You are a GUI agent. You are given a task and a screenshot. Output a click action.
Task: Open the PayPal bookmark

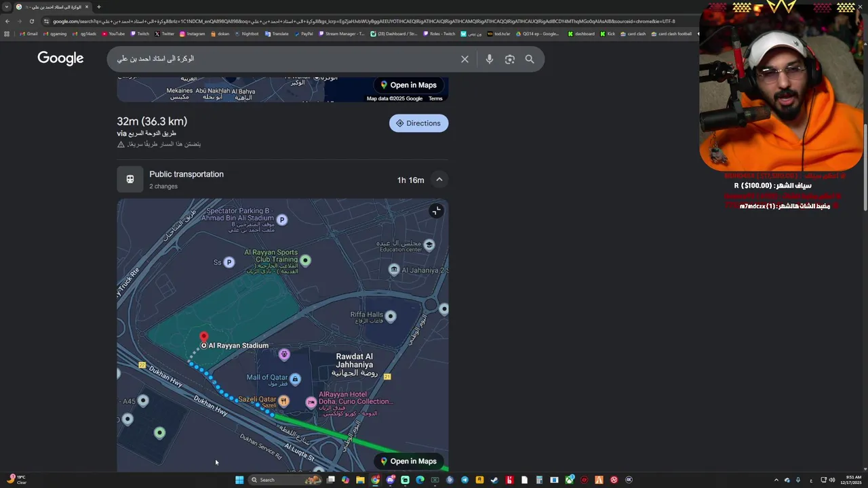pos(304,34)
